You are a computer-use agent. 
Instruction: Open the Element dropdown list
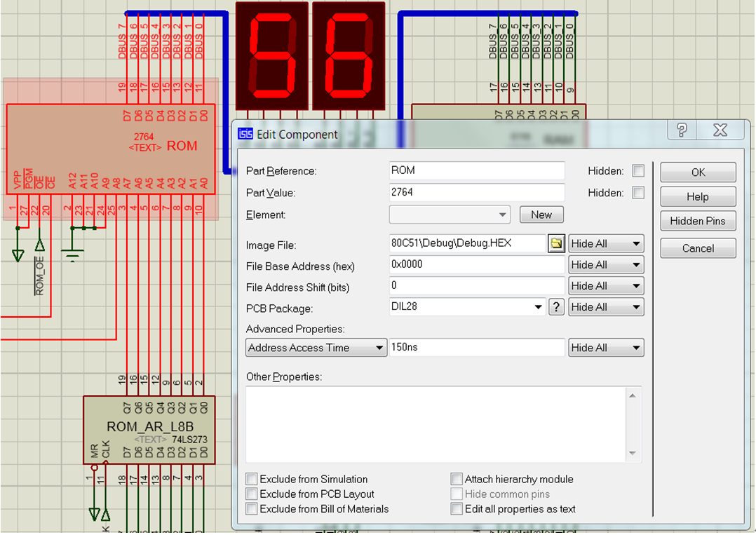coord(450,215)
